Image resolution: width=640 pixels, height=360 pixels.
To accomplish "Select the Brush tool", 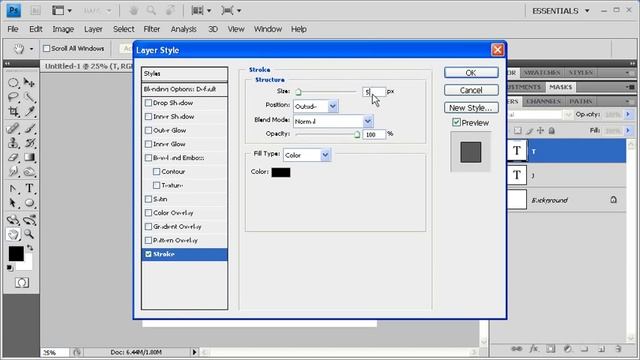I will click(x=29, y=129).
